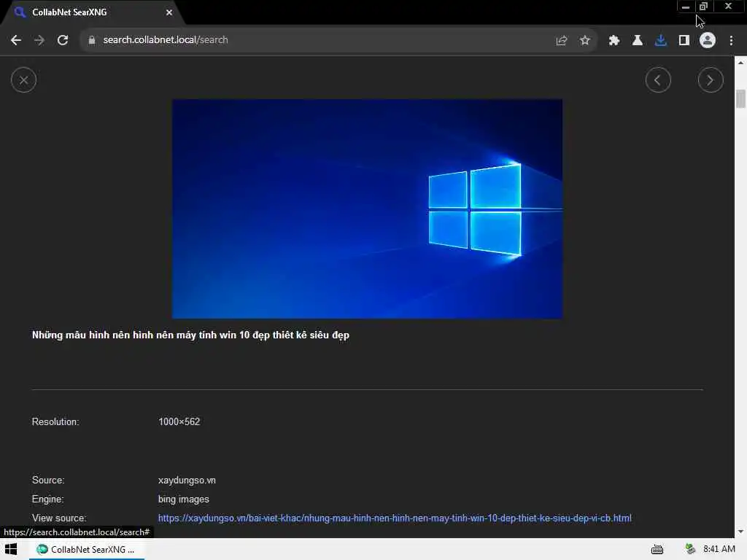The width and height of the screenshot is (747, 560).
Task: Close the image detail view
Action: (x=23, y=80)
